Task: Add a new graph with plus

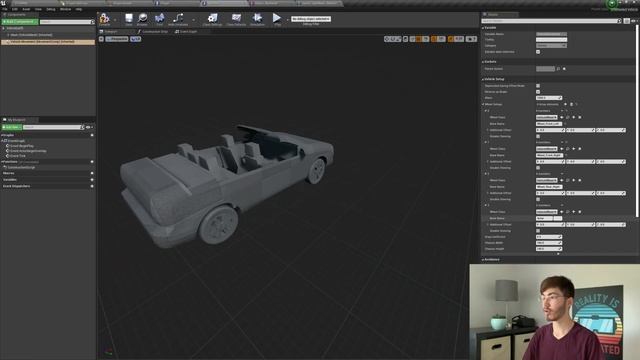Action: [92, 135]
